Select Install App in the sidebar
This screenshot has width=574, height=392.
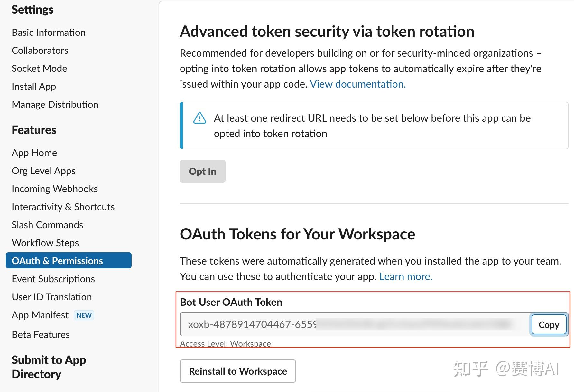(34, 87)
